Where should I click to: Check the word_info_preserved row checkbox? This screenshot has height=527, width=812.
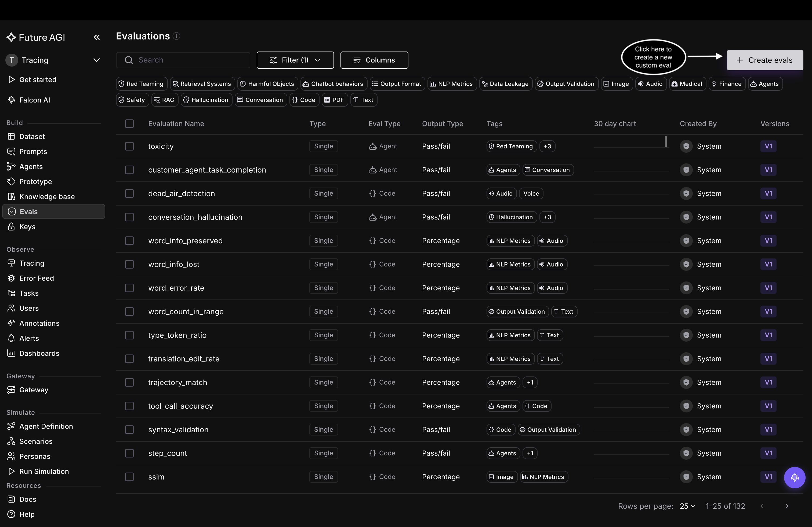129,240
